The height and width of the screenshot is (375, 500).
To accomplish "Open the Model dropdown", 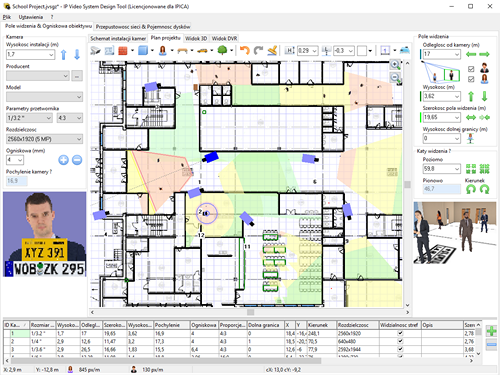I will [x=79, y=97].
